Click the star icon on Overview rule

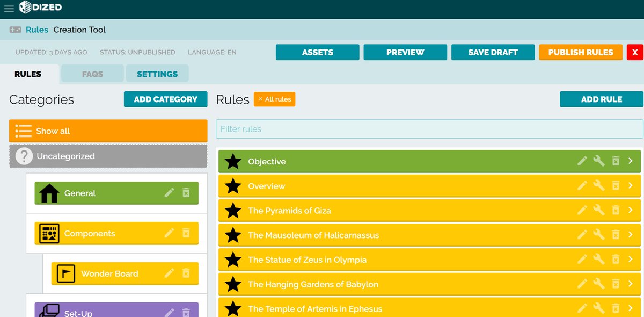pyautogui.click(x=233, y=186)
